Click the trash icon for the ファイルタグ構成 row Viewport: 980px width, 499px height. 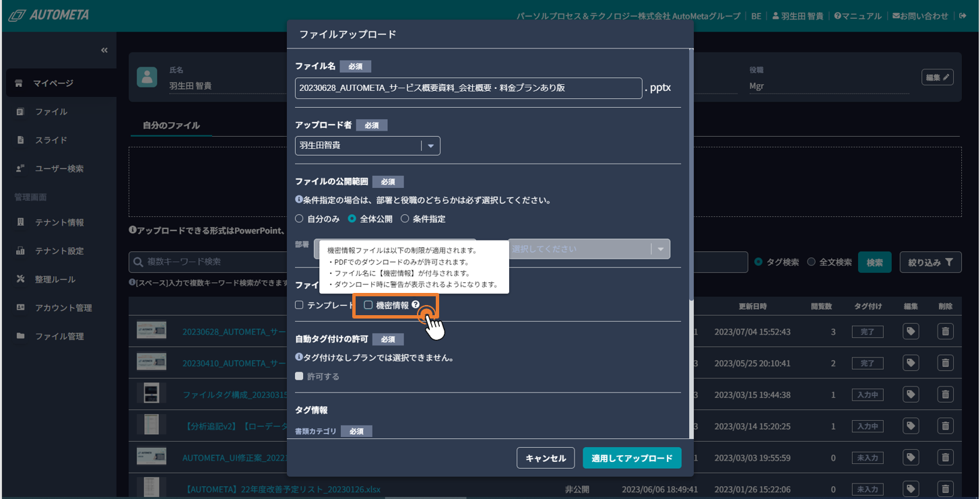(x=946, y=395)
